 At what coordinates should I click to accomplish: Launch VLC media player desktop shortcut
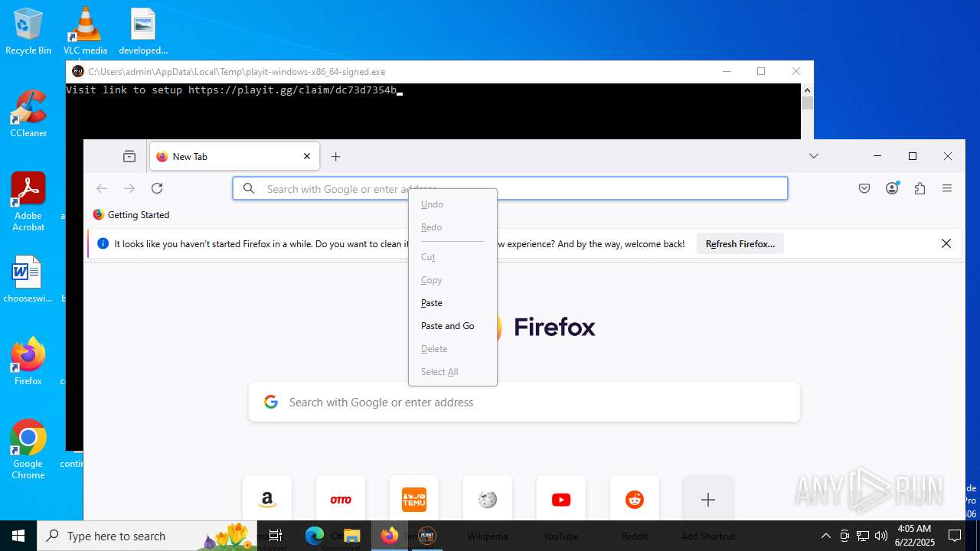point(85,31)
